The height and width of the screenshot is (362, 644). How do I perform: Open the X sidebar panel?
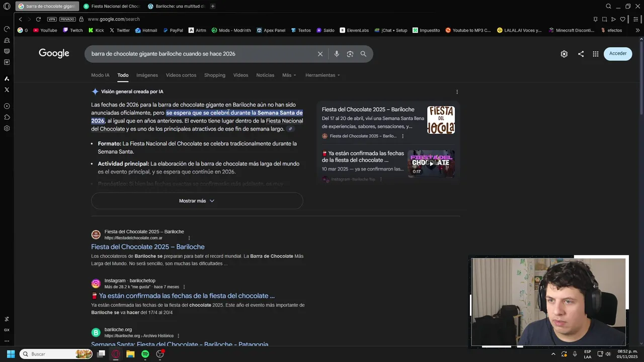7,89
